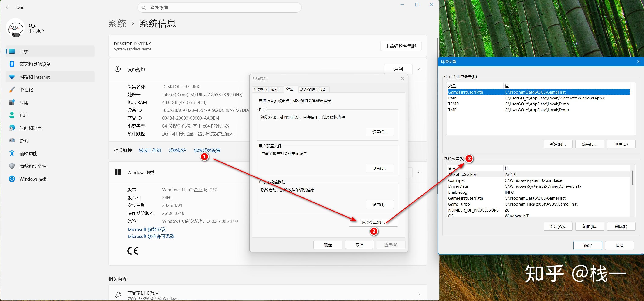Click 环境变量(N)... button
This screenshot has height=301, width=644.
tap(373, 222)
